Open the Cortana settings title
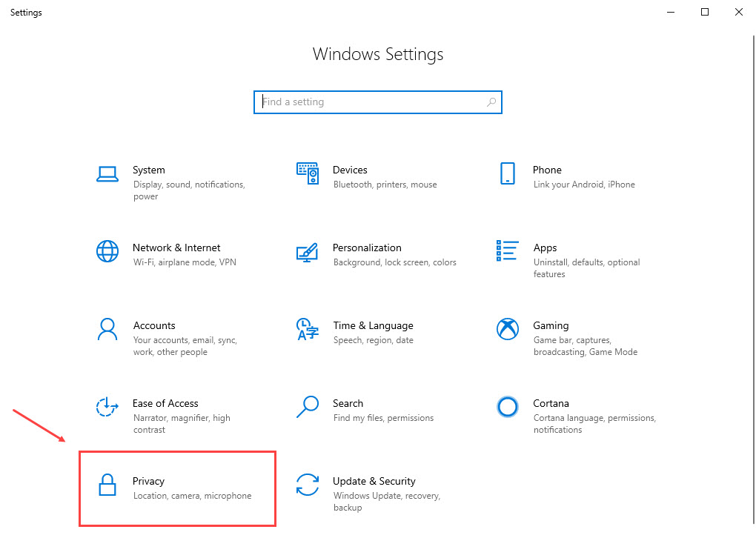The image size is (756, 538). tap(551, 403)
